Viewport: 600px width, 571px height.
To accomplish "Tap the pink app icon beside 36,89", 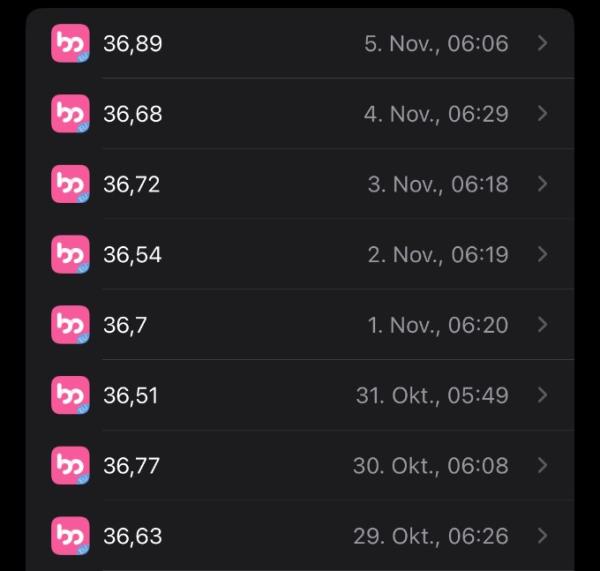I will [x=70, y=43].
